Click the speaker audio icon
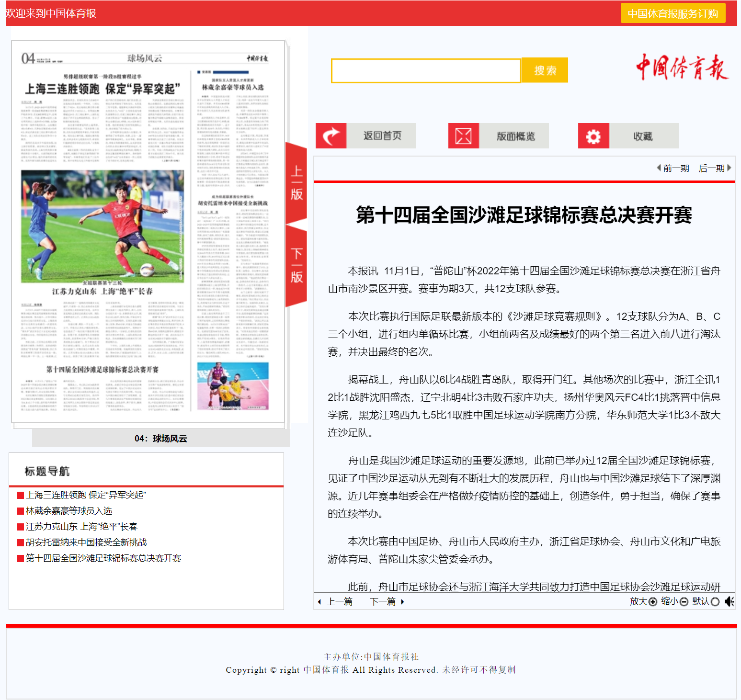 click(x=729, y=601)
